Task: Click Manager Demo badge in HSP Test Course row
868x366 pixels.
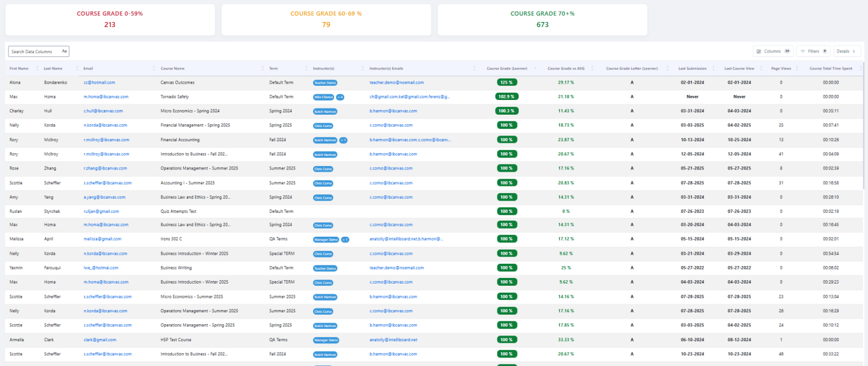Action: (326, 340)
